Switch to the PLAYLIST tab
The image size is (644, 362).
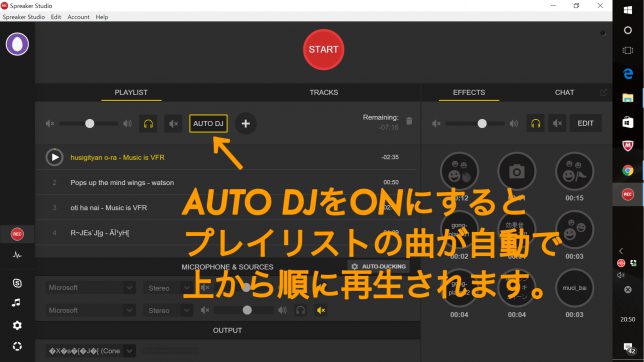click(131, 92)
